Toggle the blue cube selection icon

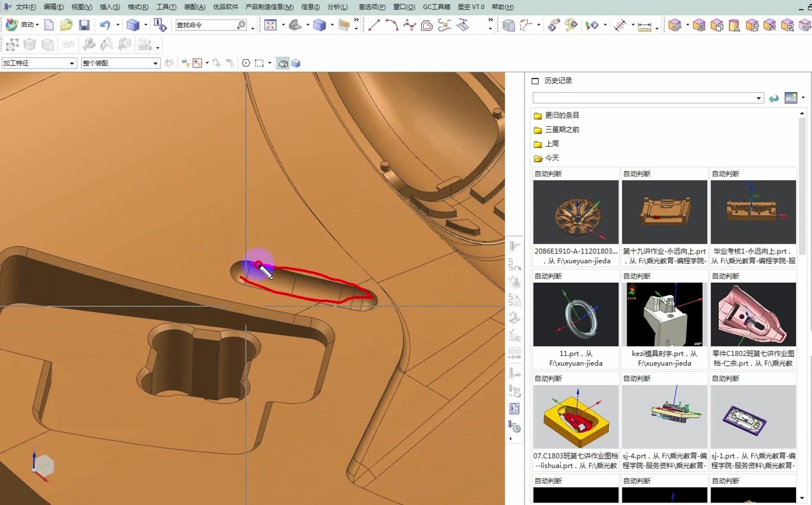click(x=296, y=63)
